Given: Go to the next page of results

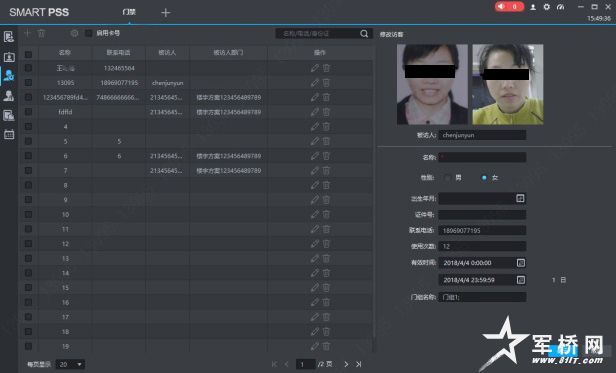Looking at the screenshot, I should click(346, 364).
